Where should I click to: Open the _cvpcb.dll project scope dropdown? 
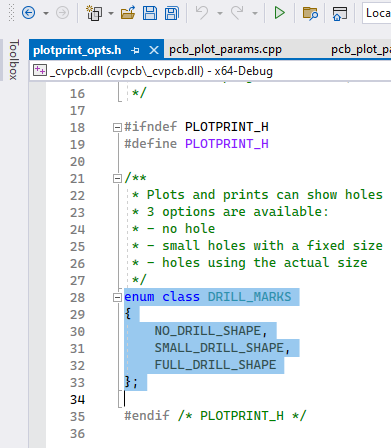pos(210,71)
